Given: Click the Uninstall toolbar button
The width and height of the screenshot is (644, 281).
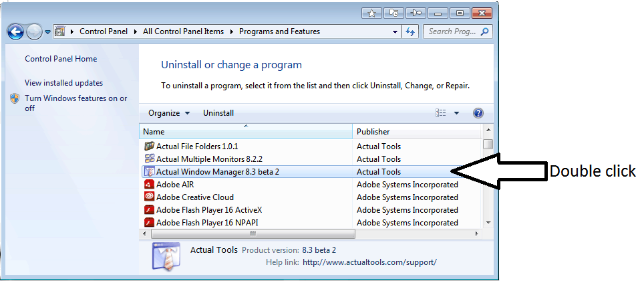Looking at the screenshot, I should click(218, 113).
